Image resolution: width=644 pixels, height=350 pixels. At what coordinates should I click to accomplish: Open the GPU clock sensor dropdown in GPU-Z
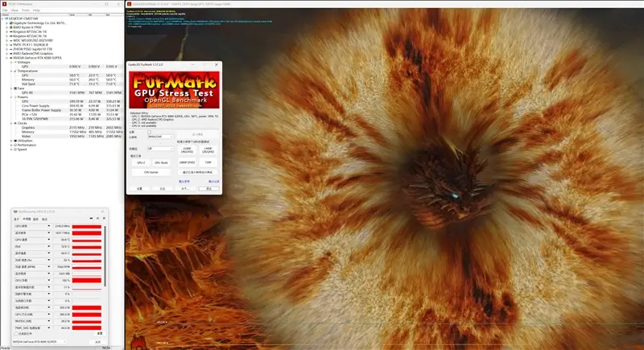[49, 226]
